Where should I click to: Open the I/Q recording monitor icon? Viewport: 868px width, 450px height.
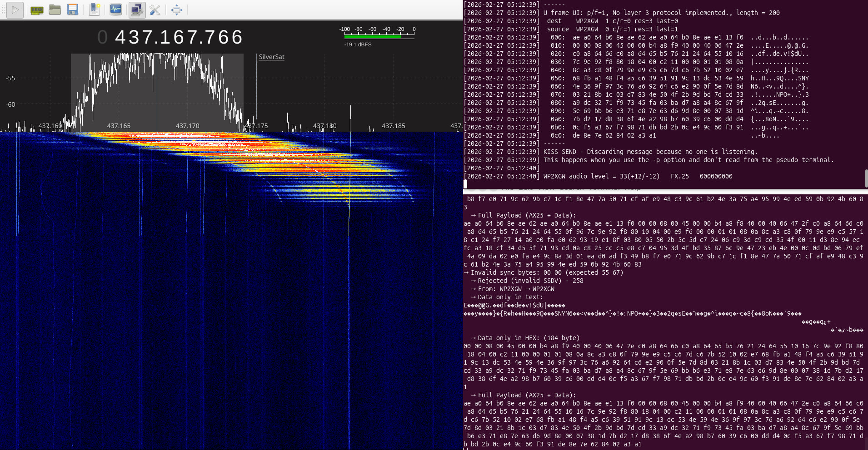click(116, 10)
